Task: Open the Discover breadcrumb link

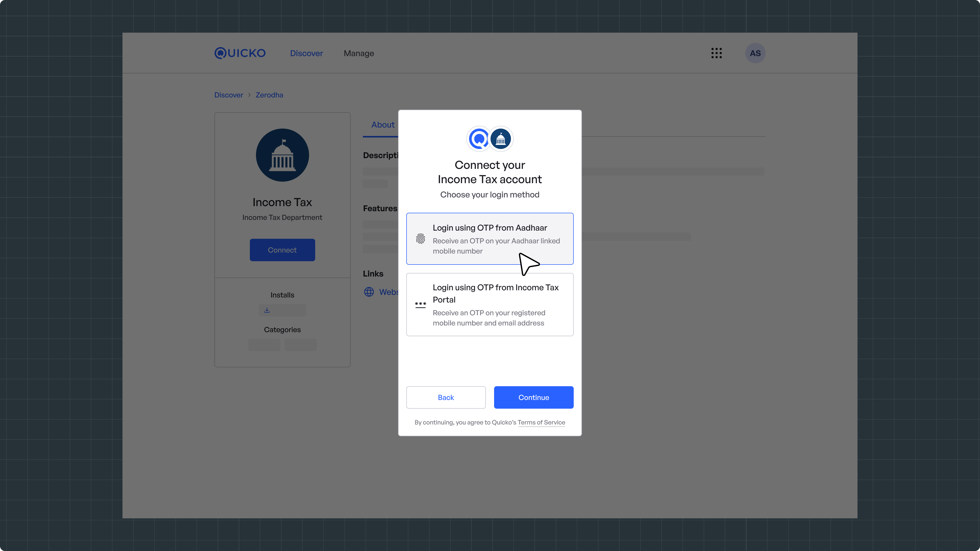Action: coord(228,95)
